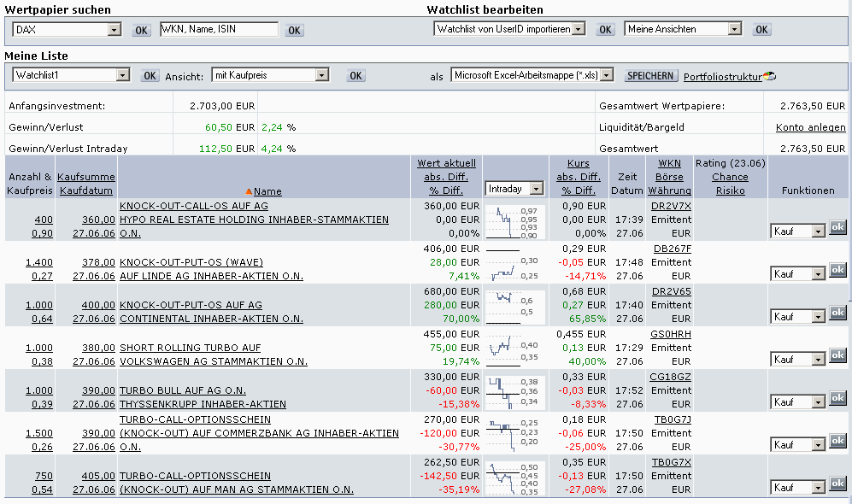Click into the WKN, Name, ISIN search field
The width and height of the screenshot is (852, 504).
[219, 30]
